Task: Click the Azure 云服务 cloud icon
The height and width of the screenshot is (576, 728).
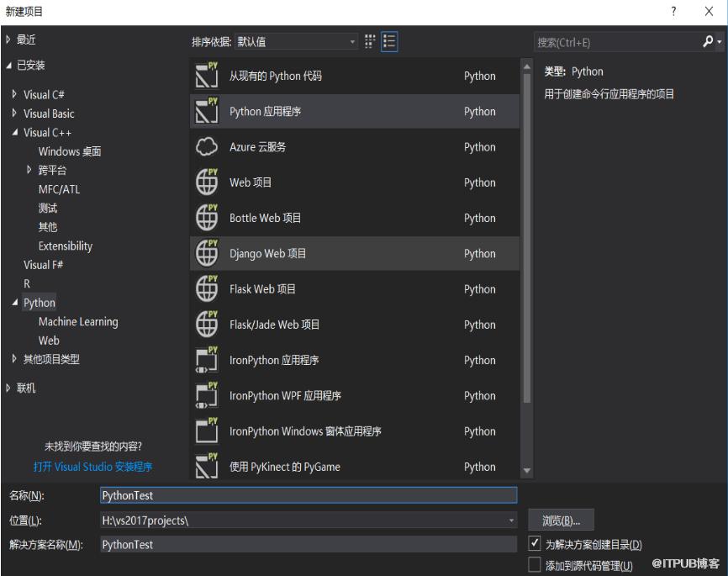Action: point(207,147)
